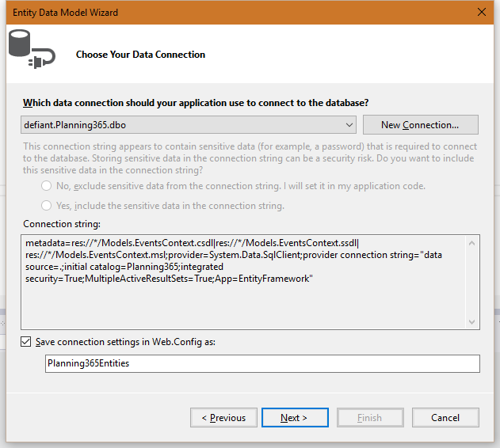Click the connection string scrollbar down arrow
500x448 pixels.
(473, 322)
